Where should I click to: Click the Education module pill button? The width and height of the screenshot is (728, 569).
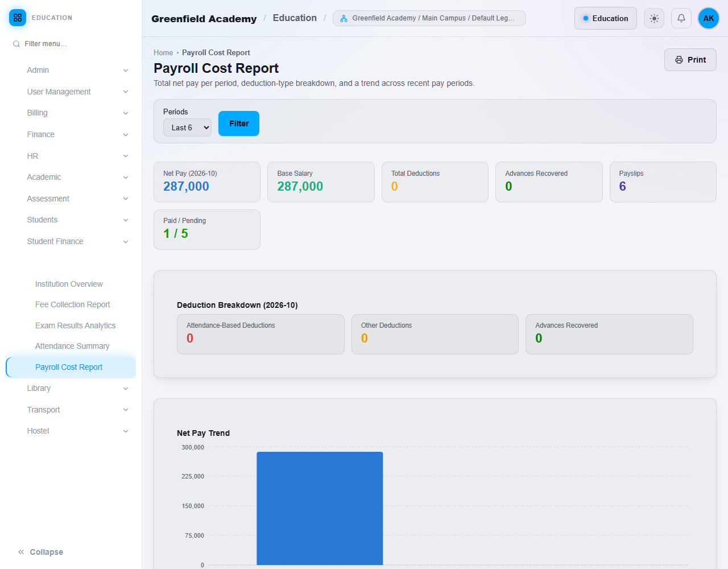tap(606, 18)
